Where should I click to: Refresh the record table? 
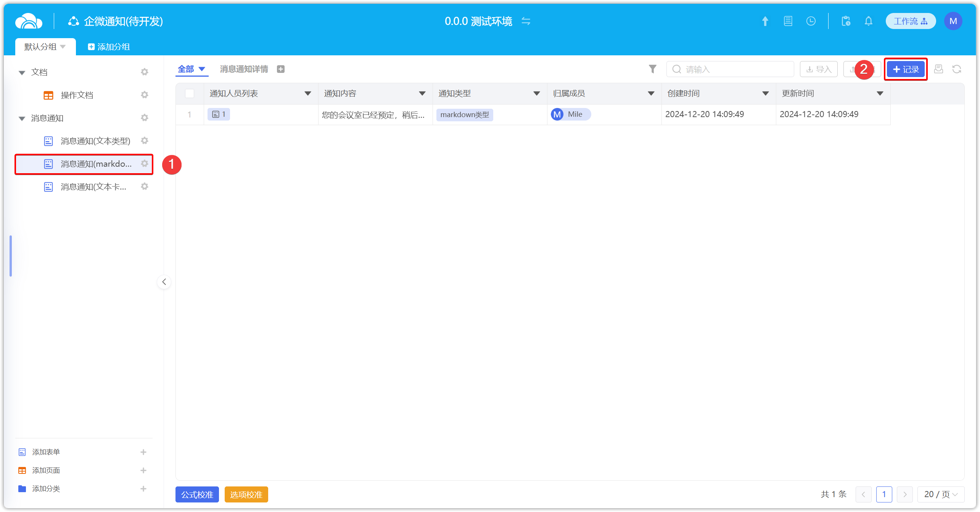957,69
